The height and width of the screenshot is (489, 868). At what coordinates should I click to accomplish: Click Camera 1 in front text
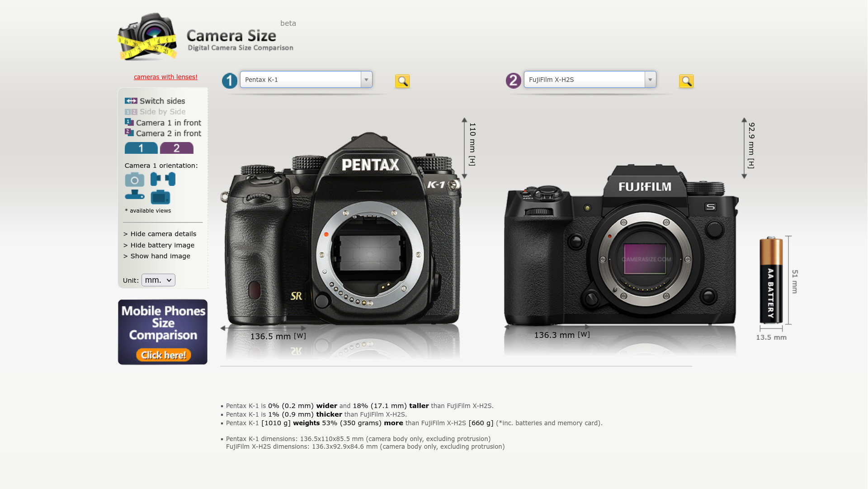tap(169, 123)
